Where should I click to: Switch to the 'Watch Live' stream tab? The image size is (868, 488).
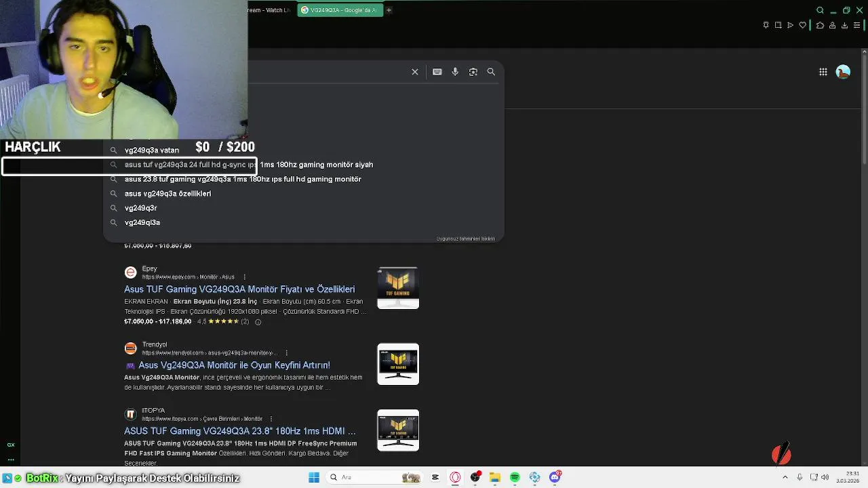click(x=269, y=10)
